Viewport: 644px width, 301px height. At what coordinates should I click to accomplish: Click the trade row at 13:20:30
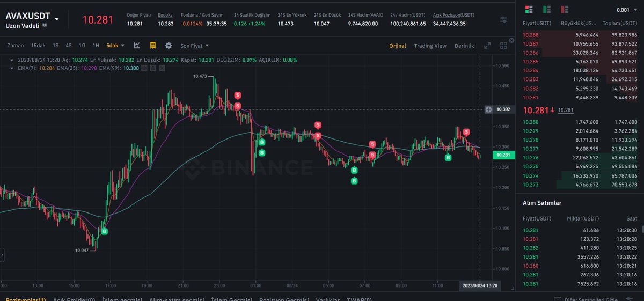coord(580,230)
